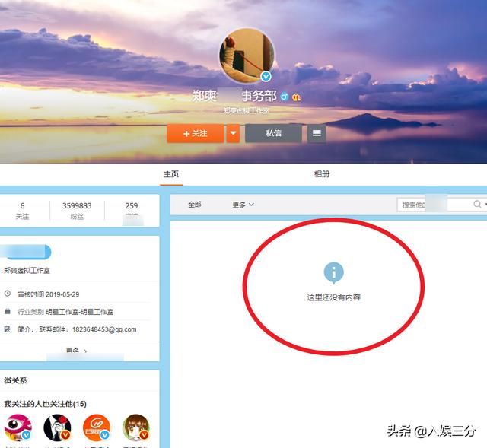
Task: Click the 郑爽虚拟工作室 subtitle under username
Action: tap(247, 110)
